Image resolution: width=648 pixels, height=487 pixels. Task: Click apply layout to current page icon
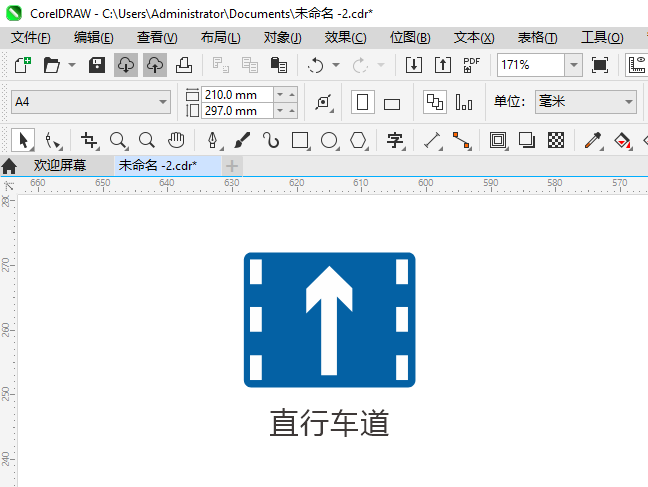click(x=464, y=102)
